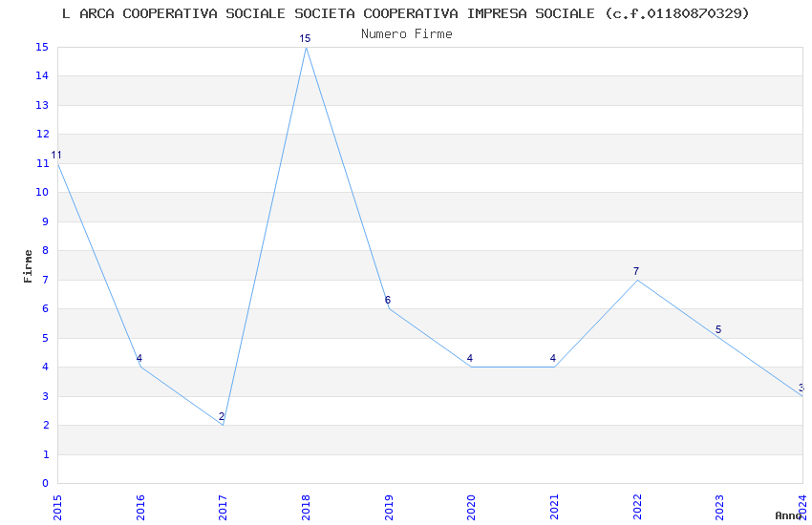812x525 pixels.
Task: Select the 2023 data point labeled 5
Action: coord(720,338)
